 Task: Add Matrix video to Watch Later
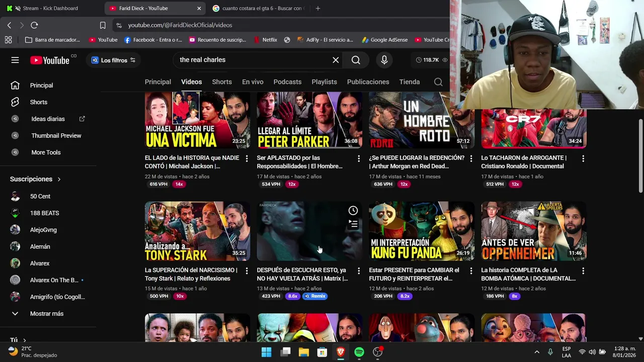click(x=353, y=211)
